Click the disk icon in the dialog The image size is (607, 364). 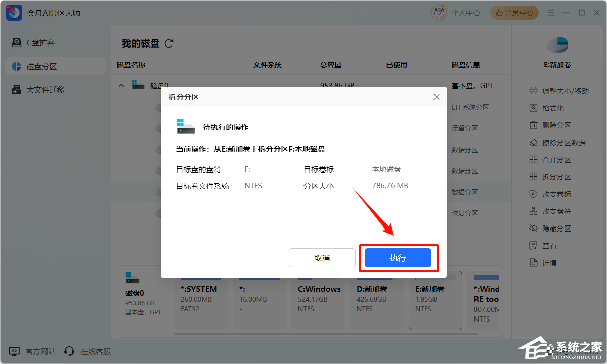point(186,127)
